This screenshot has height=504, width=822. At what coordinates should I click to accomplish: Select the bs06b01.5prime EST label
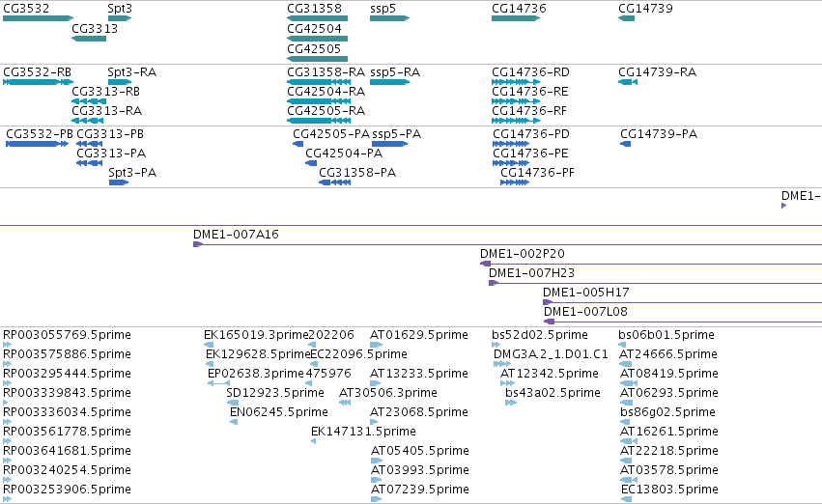click(x=666, y=335)
